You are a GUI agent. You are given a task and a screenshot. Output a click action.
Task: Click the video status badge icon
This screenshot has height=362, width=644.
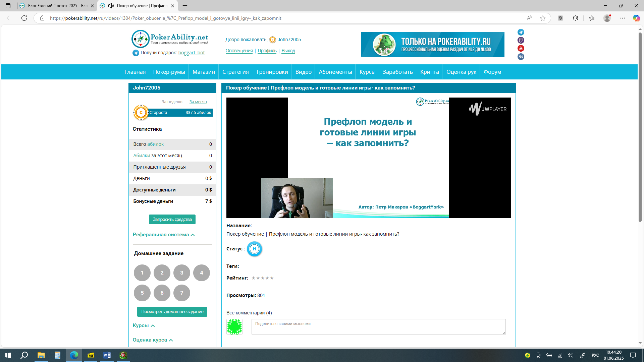click(254, 249)
